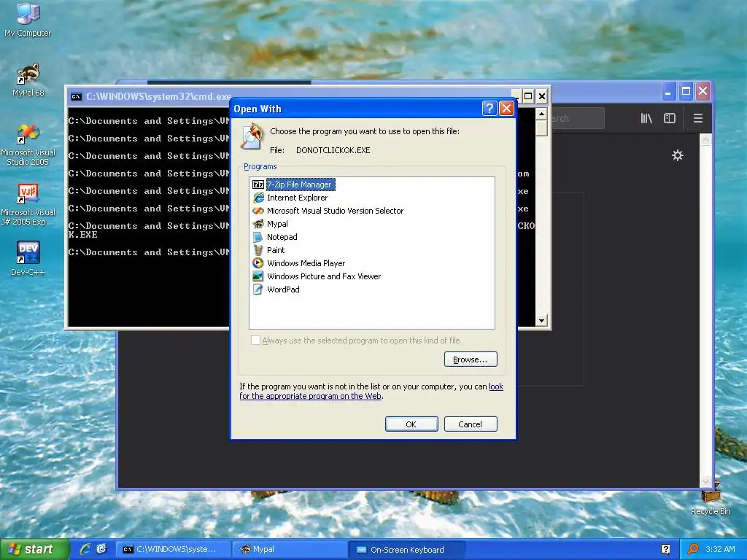The image size is (747, 560).
Task: Click the tray help balloon icon
Action: [x=665, y=549]
